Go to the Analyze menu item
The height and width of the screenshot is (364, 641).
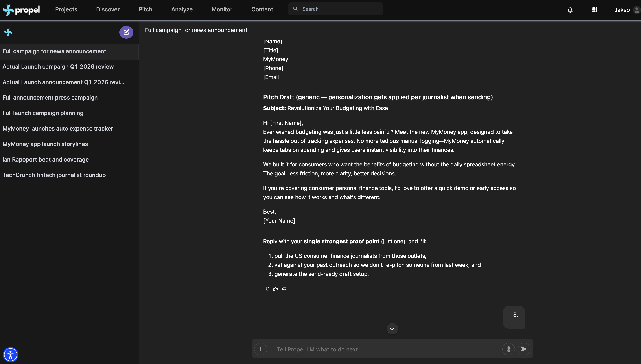182,9
